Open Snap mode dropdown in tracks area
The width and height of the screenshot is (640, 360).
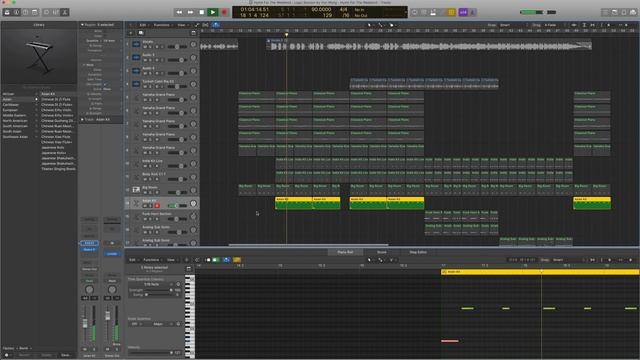tap(512, 25)
